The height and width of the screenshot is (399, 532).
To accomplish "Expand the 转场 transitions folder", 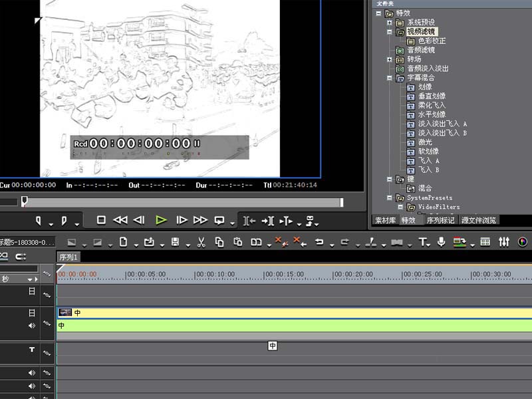I will point(390,59).
